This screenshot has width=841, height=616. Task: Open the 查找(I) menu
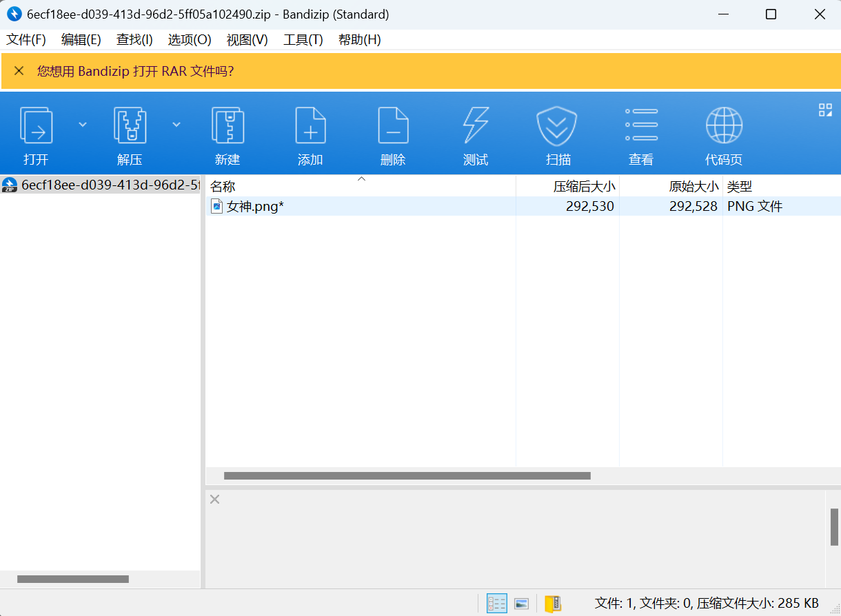[x=134, y=40]
